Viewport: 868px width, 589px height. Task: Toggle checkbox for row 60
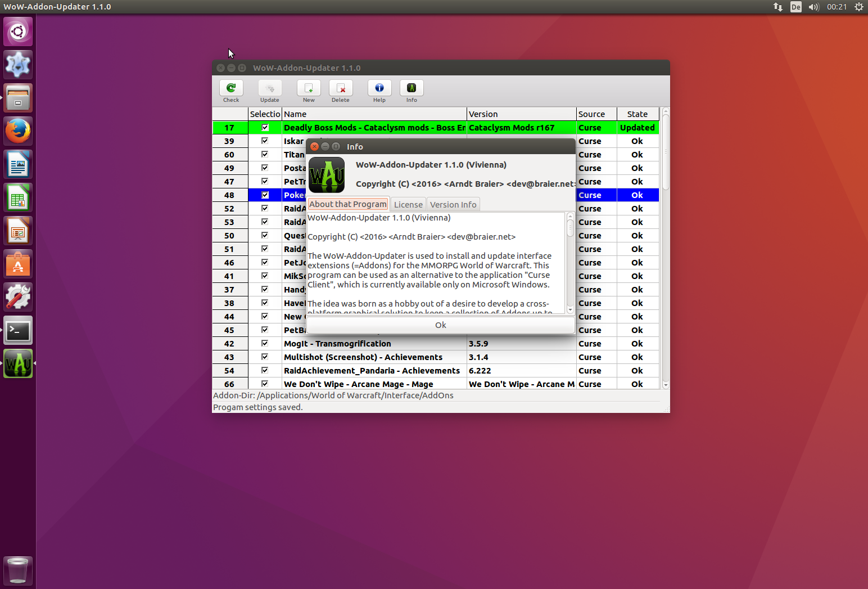(265, 155)
